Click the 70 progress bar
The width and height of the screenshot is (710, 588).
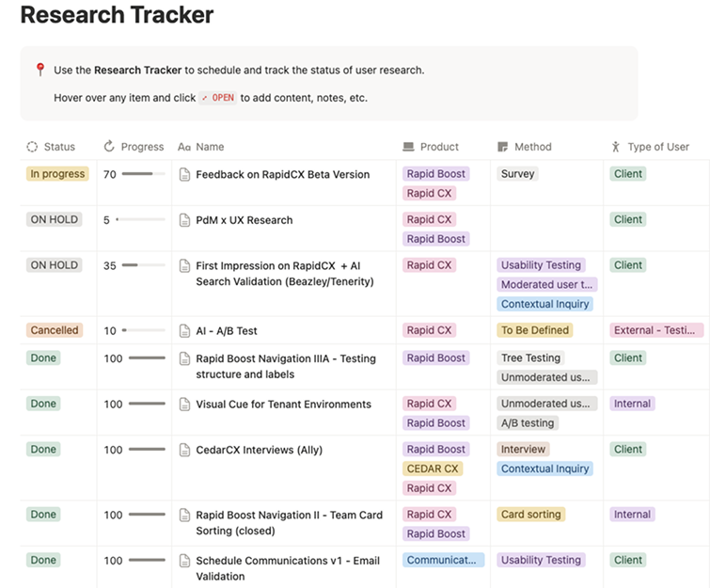(x=144, y=174)
